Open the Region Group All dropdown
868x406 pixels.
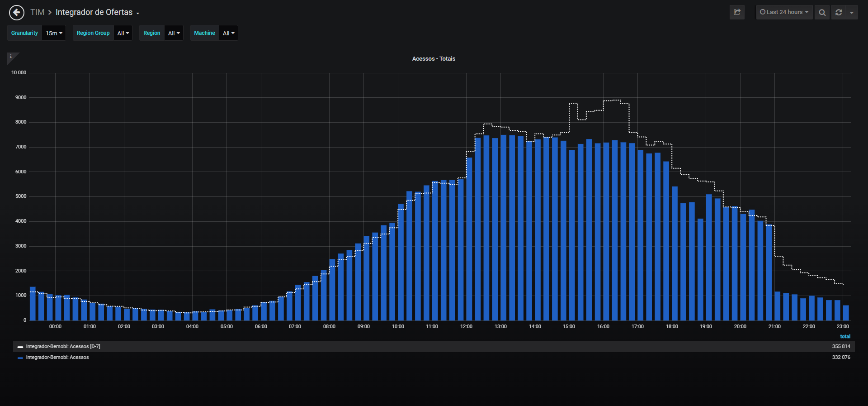tap(123, 33)
